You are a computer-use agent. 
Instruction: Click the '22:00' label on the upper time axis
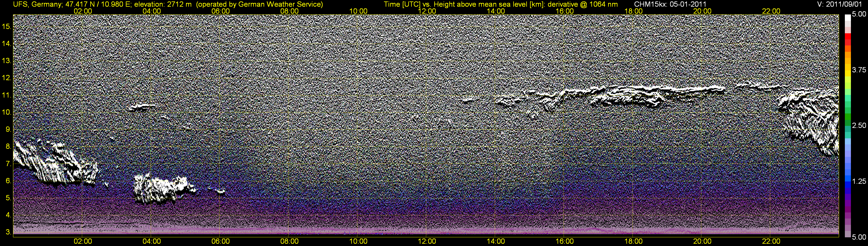click(x=771, y=11)
